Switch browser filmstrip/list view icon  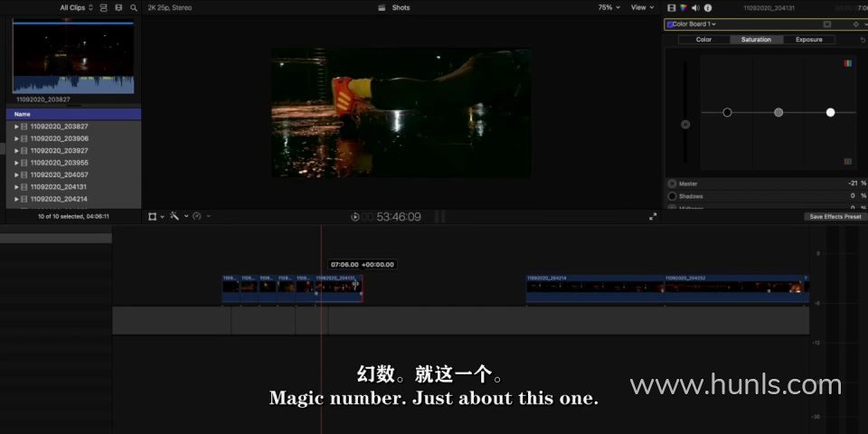coord(118,8)
